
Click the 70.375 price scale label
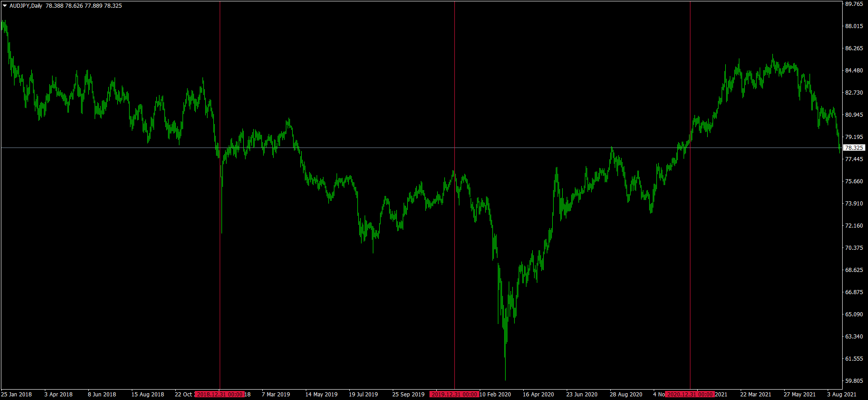[854, 248]
